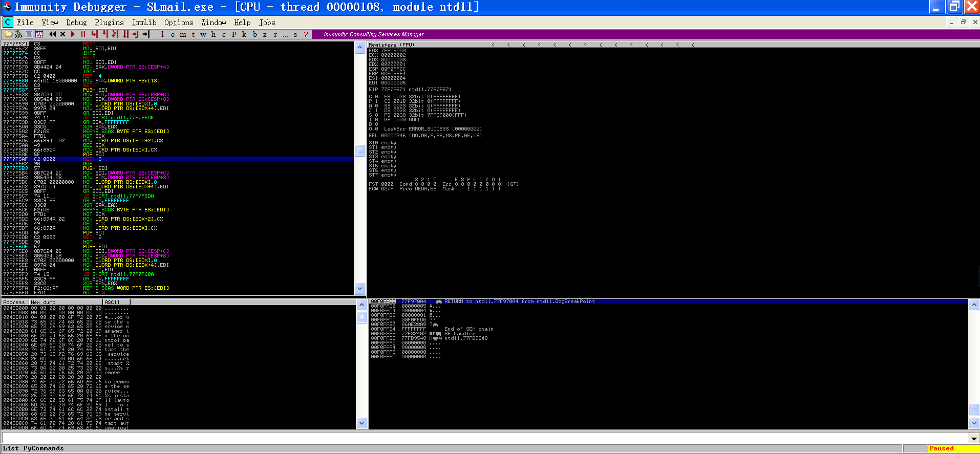The width and height of the screenshot is (980, 454).
Task: Click down arrow of stack pane scrollbar
Action: click(974, 423)
